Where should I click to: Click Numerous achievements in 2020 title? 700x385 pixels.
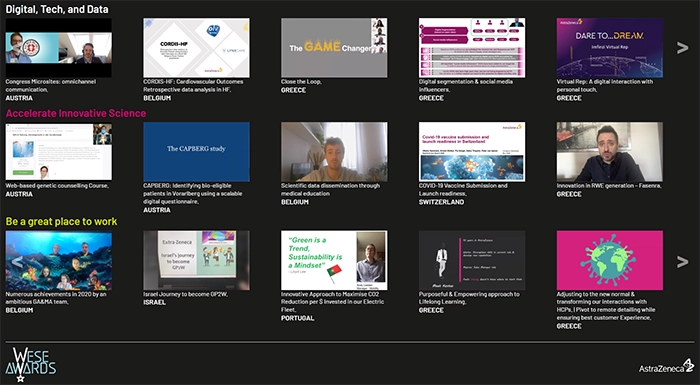(x=56, y=298)
